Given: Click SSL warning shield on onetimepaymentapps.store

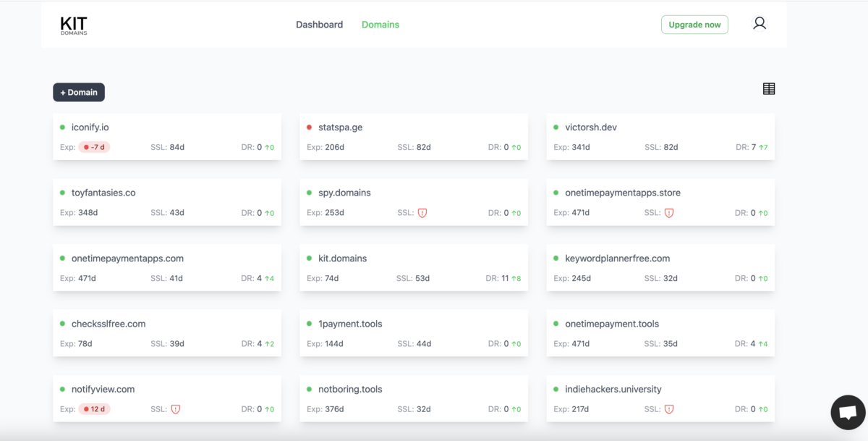Looking at the screenshot, I should 669,213.
